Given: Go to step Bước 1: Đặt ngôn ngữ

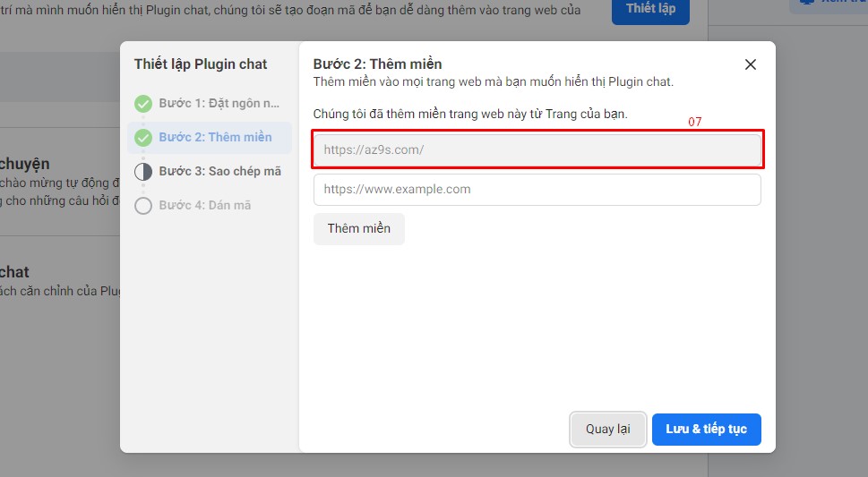Looking at the screenshot, I should (x=219, y=104).
